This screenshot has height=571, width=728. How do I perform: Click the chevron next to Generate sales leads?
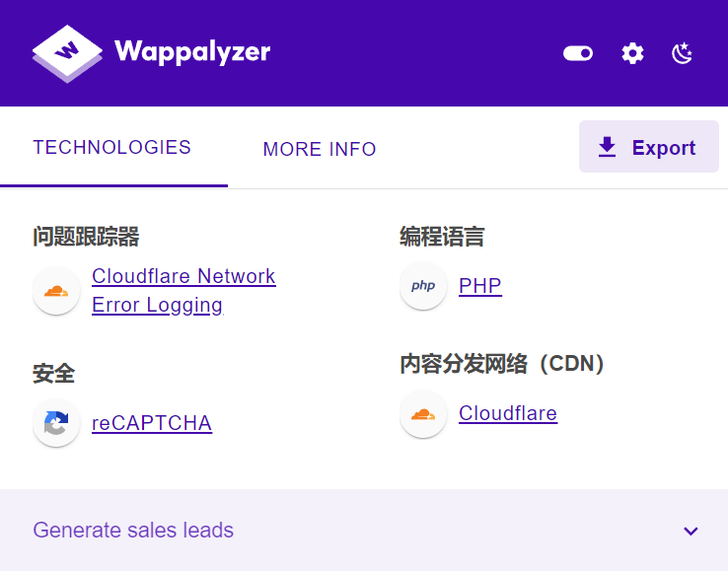click(691, 532)
